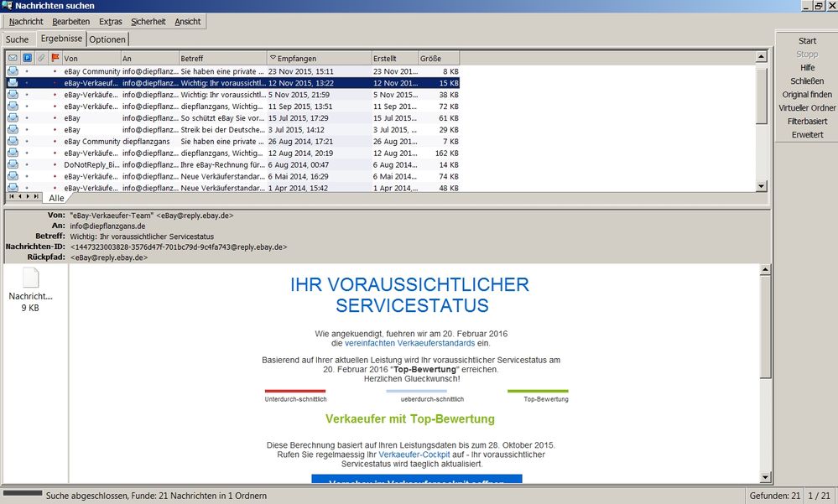Screen dimensions: 838x504
Task: Toggle flag dot on selected eBay-Verkaeufer message
Action: [55, 83]
